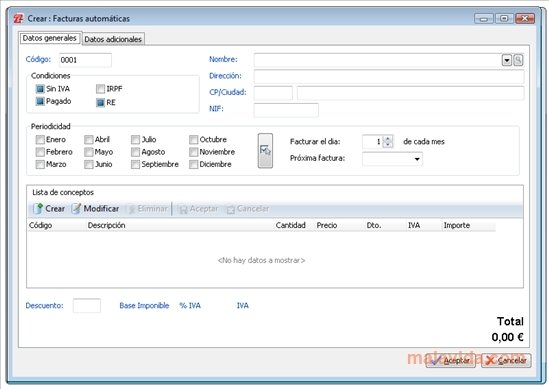Expand the Próxima factura date dropdown
The width and height of the screenshot is (549, 389).
tap(417, 159)
